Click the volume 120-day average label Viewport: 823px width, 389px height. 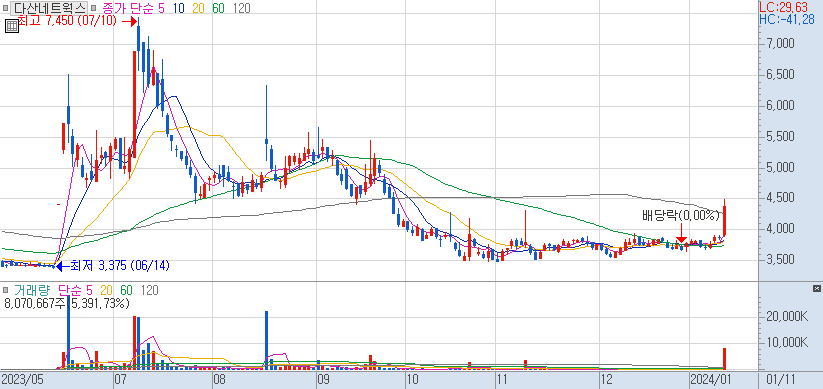150,290
